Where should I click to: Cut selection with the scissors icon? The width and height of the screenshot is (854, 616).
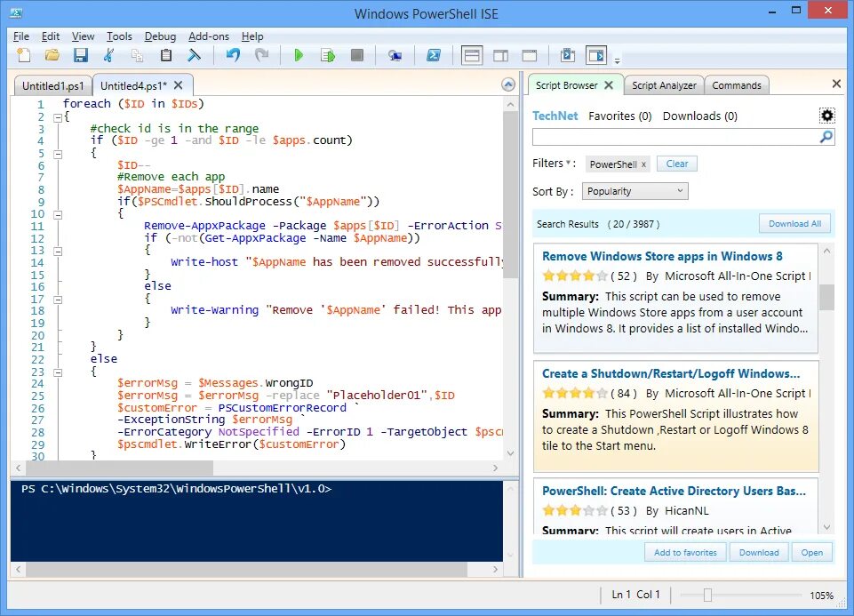pos(109,55)
